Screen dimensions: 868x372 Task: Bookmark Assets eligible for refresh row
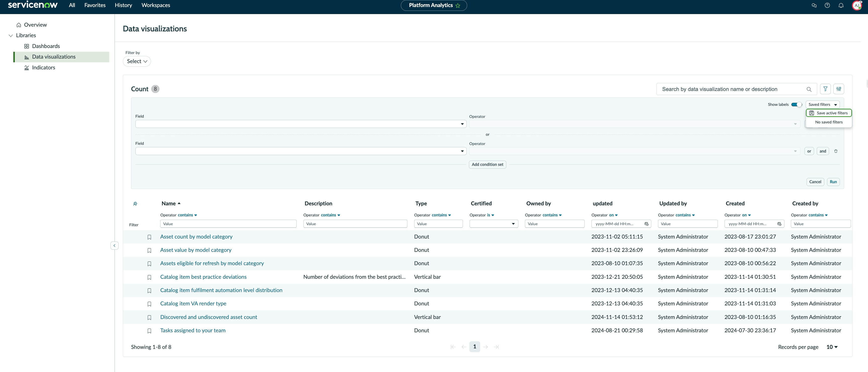pyautogui.click(x=149, y=264)
